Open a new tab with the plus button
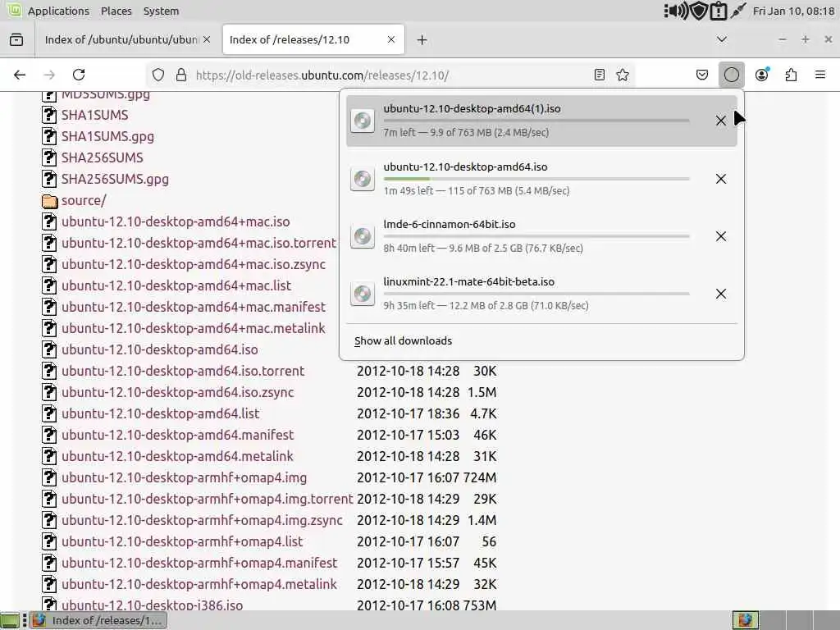Image resolution: width=840 pixels, height=630 pixels. tap(422, 40)
